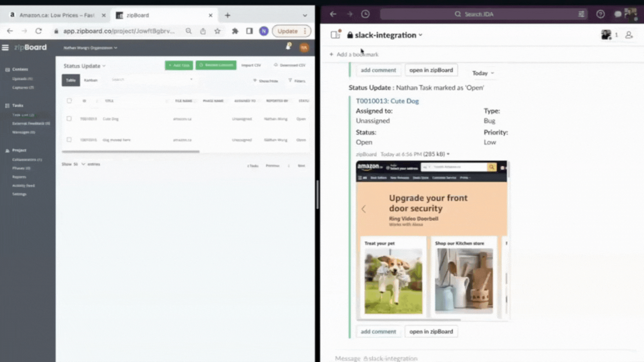Open Slack search filter sliders icon
The width and height of the screenshot is (644, 362).
tap(581, 14)
